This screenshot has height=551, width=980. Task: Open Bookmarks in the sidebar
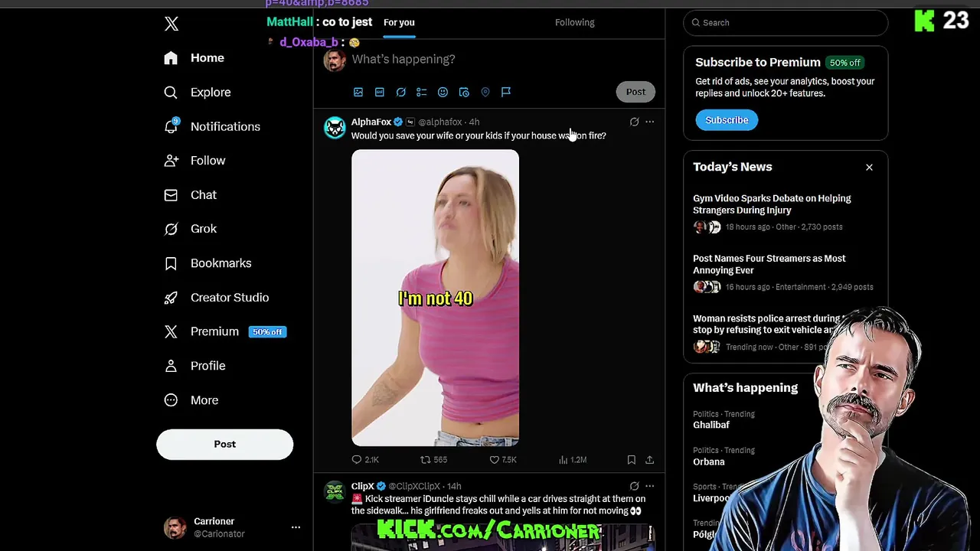tap(207, 263)
